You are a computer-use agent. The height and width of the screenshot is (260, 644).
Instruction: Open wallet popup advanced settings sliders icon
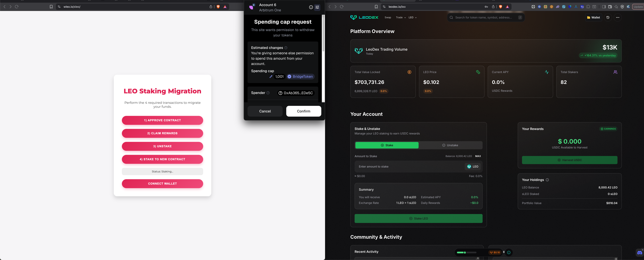click(x=317, y=7)
